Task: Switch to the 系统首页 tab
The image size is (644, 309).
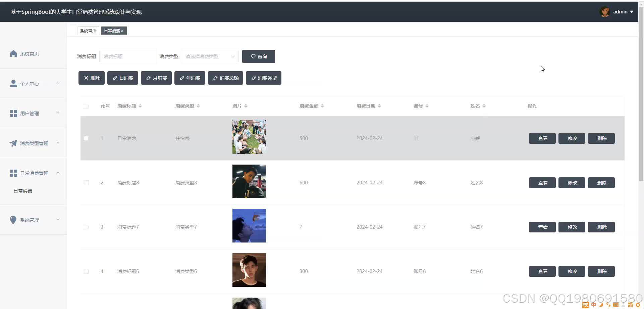Action: click(88, 31)
